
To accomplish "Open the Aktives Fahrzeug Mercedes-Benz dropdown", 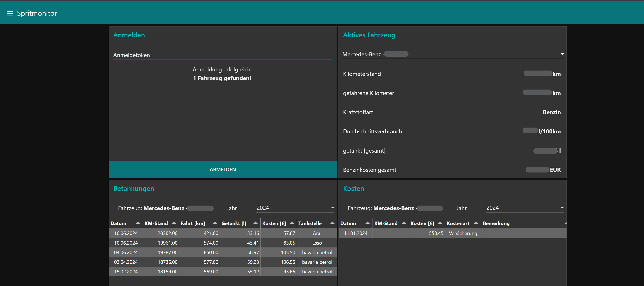I will [452, 54].
